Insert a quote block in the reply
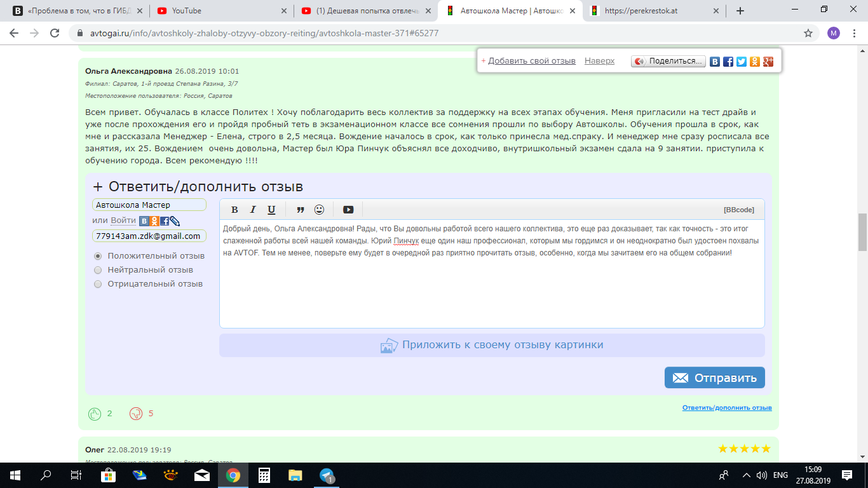The height and width of the screenshot is (488, 868). [x=301, y=210]
